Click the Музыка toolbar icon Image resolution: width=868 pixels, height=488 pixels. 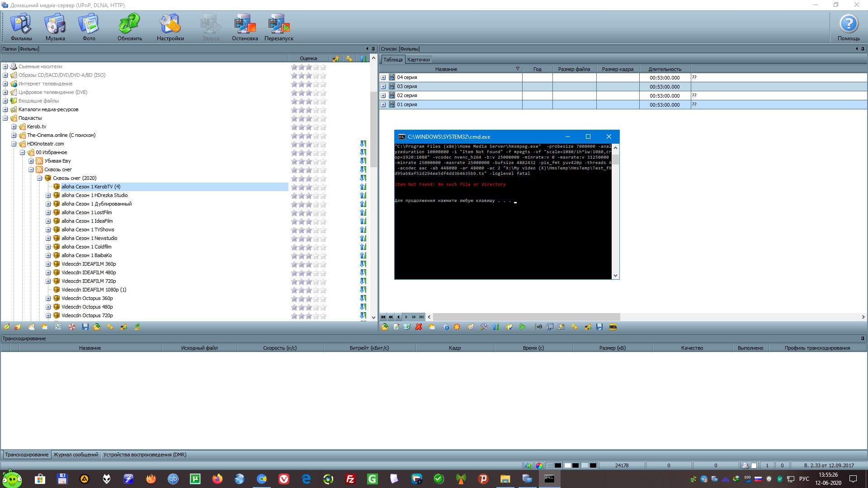(x=55, y=27)
